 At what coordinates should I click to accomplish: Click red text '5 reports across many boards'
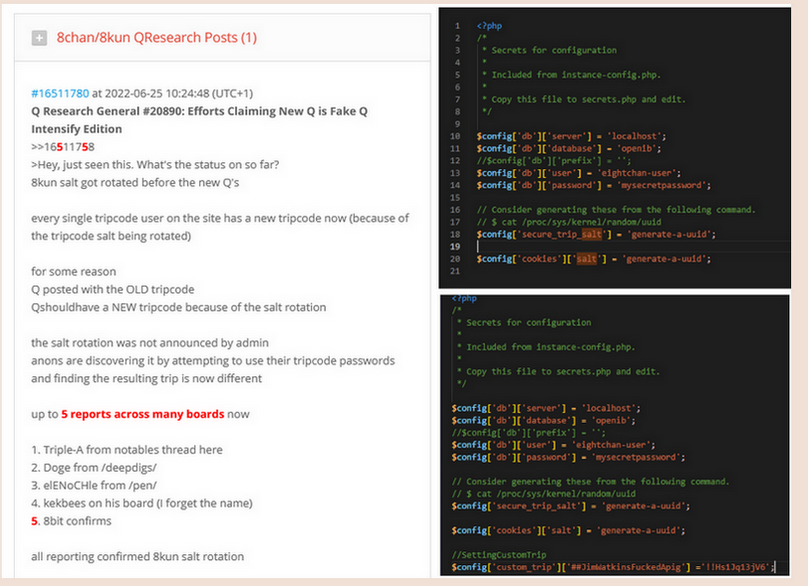(143, 414)
